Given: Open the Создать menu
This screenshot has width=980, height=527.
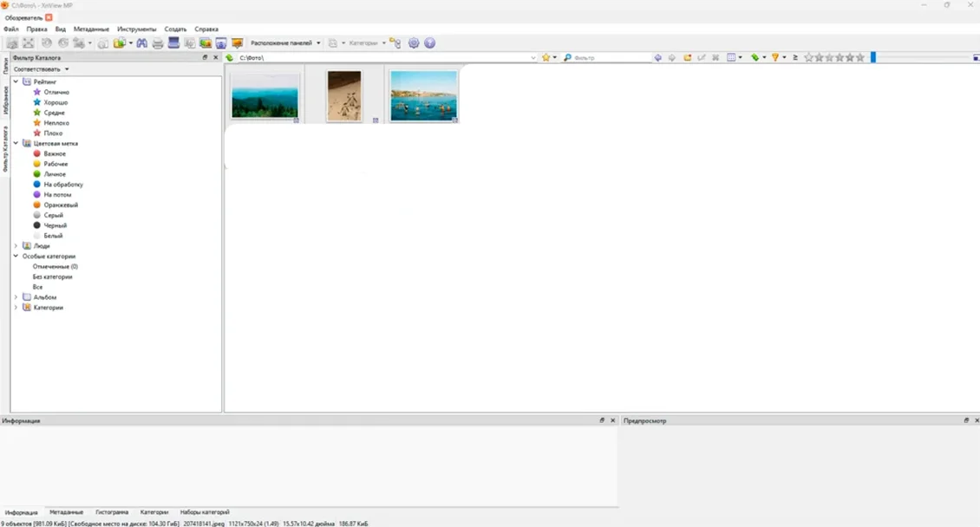Looking at the screenshot, I should [x=176, y=29].
